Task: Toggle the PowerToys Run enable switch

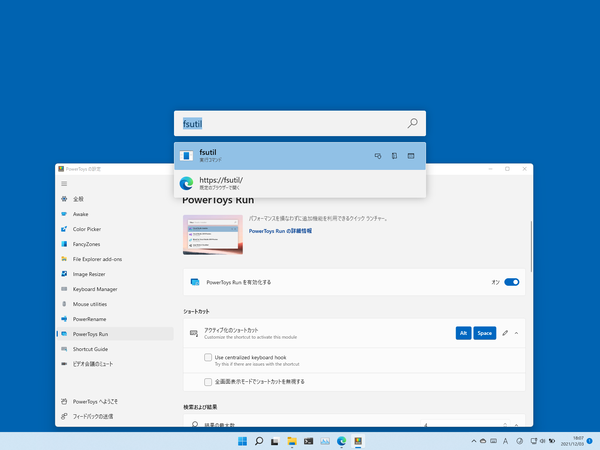Action: (x=512, y=282)
